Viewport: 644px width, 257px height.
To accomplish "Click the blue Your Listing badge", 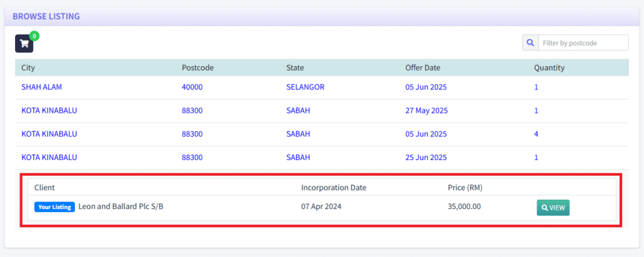I will [x=55, y=207].
